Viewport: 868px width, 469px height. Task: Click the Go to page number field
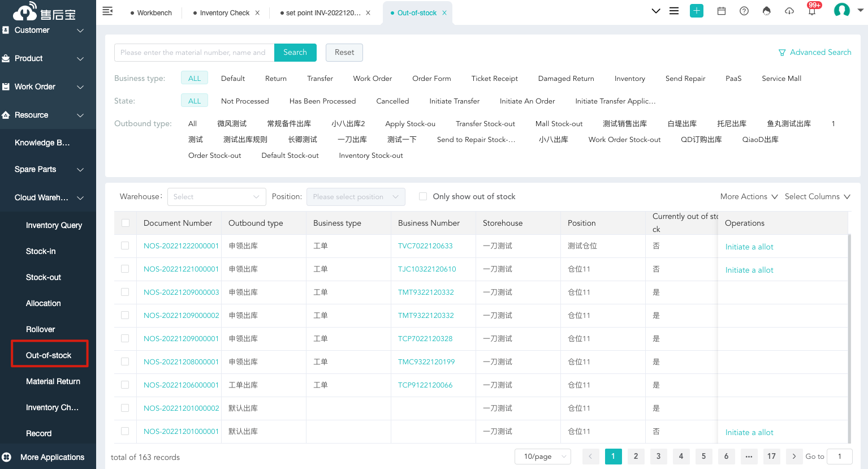pyautogui.click(x=840, y=457)
